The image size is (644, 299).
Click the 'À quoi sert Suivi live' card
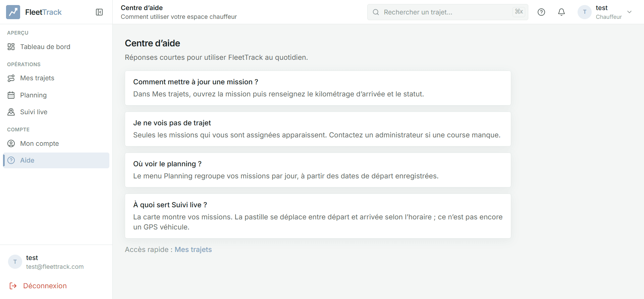(x=318, y=216)
